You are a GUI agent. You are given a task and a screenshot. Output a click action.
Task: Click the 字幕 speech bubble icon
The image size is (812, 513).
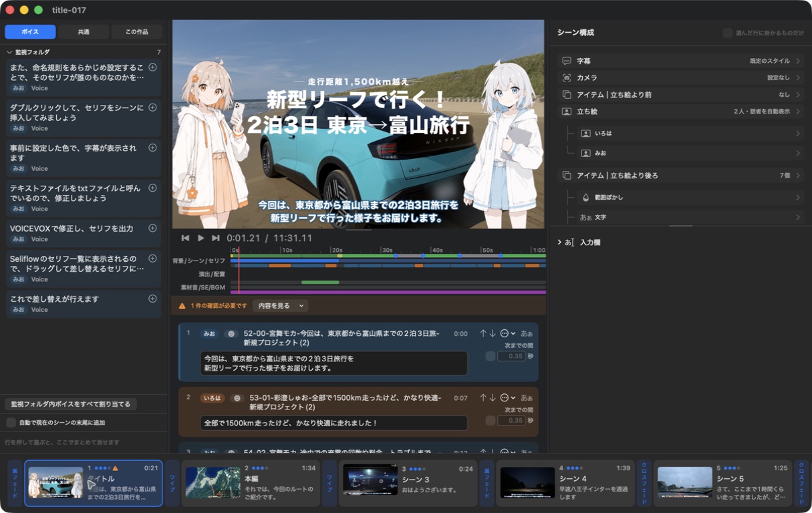tap(567, 61)
